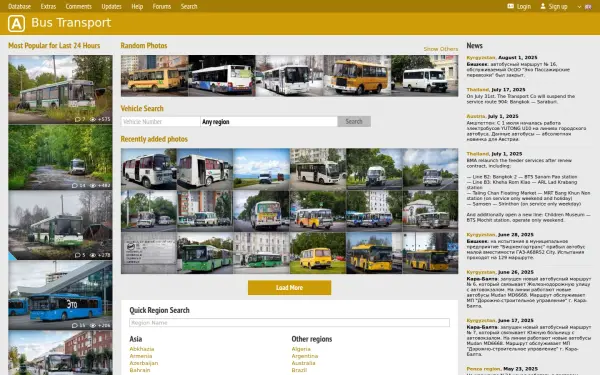Image resolution: width=600 pixels, height=375 pixels.
Task: Click comment bubble on green trolley photo
Action: click(x=78, y=255)
